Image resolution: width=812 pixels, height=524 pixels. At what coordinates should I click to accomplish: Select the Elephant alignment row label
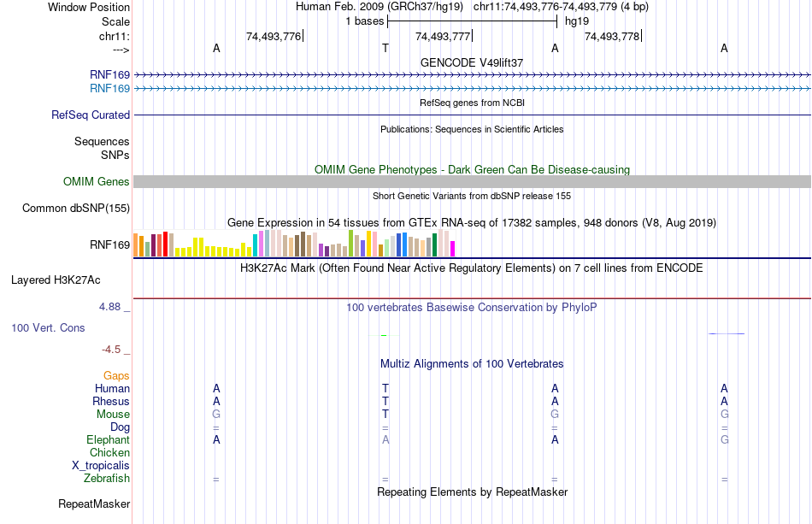(109, 439)
